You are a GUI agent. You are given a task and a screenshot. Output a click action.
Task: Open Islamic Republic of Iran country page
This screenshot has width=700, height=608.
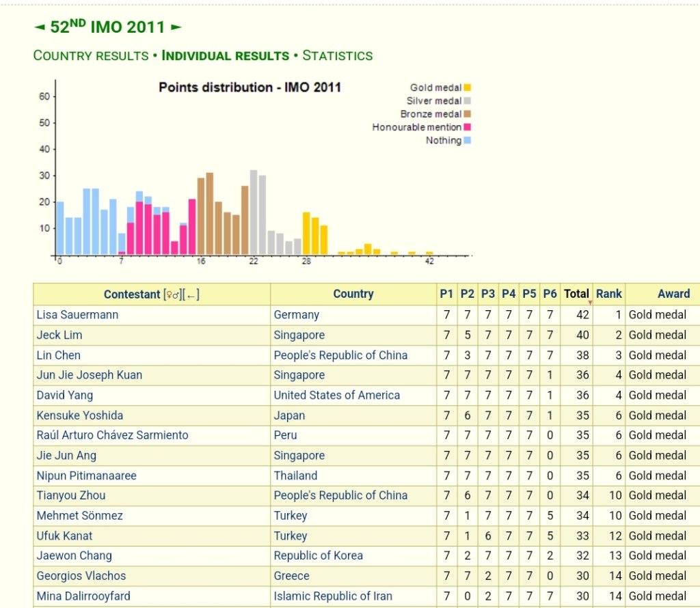coord(333,596)
